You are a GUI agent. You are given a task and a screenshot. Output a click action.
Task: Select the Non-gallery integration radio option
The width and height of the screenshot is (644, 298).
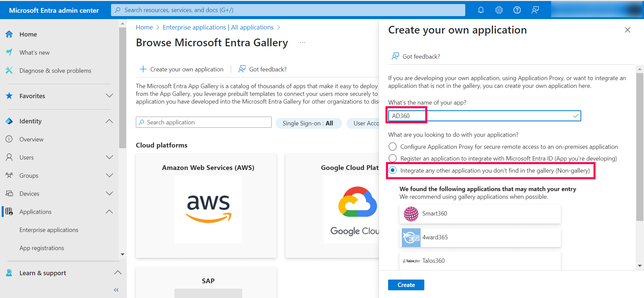pos(392,170)
